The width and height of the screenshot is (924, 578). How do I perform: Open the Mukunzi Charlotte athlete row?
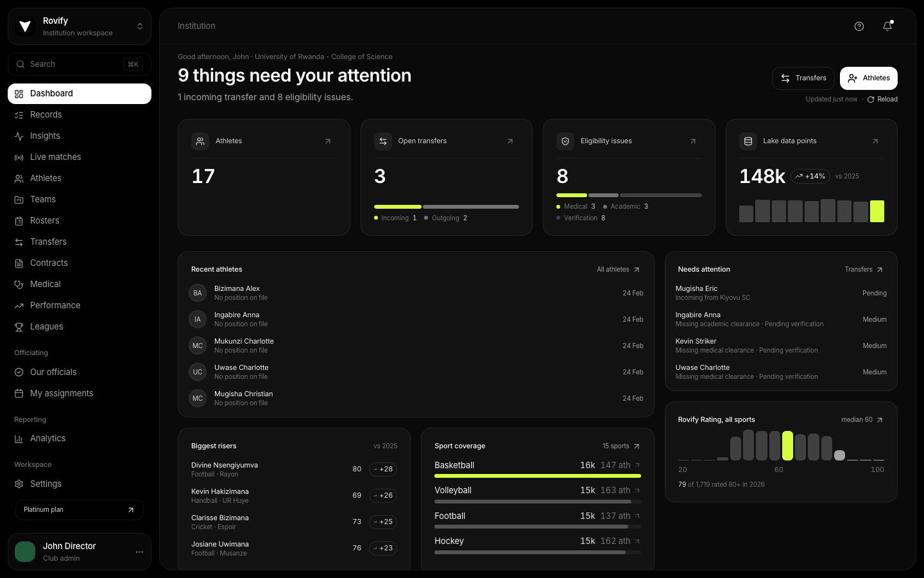click(x=416, y=346)
